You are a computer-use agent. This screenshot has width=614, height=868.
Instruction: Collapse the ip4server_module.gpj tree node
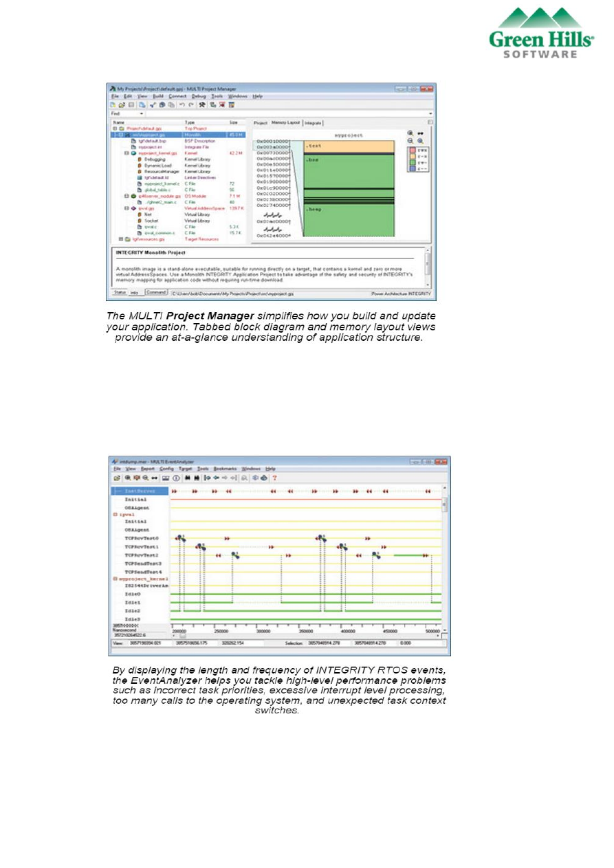127,196
